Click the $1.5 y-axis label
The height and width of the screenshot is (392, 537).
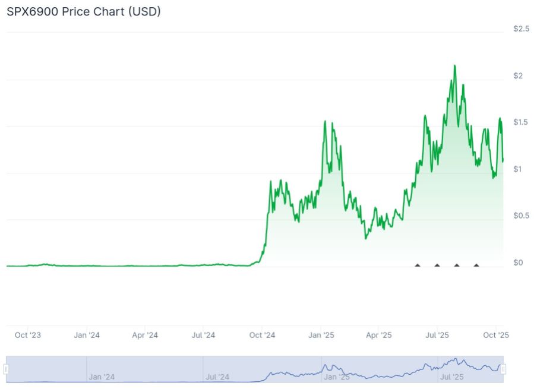point(522,122)
